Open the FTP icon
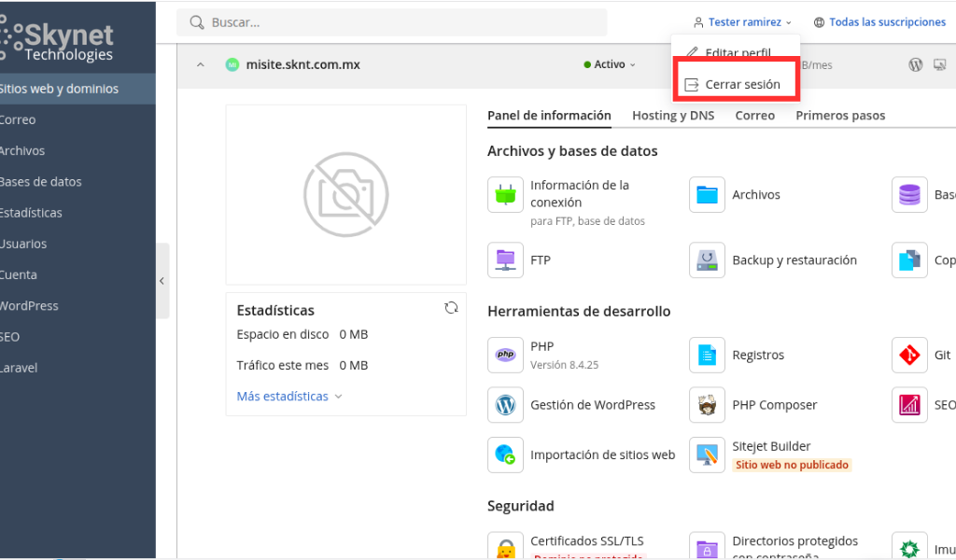The image size is (956, 560). point(505,260)
